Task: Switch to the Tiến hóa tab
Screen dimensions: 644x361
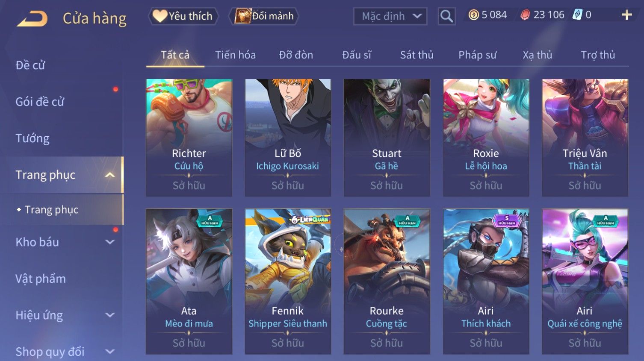Action: pos(235,55)
